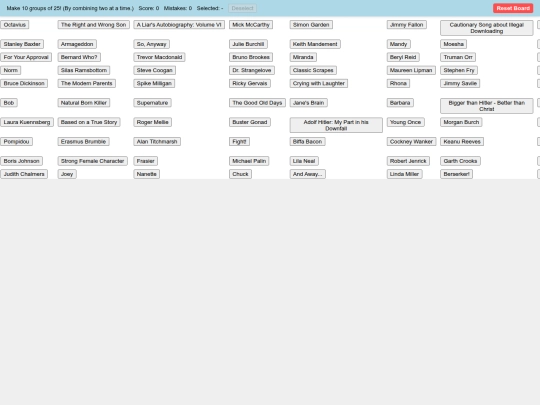Pick the Michael Palin tile

pos(249,161)
